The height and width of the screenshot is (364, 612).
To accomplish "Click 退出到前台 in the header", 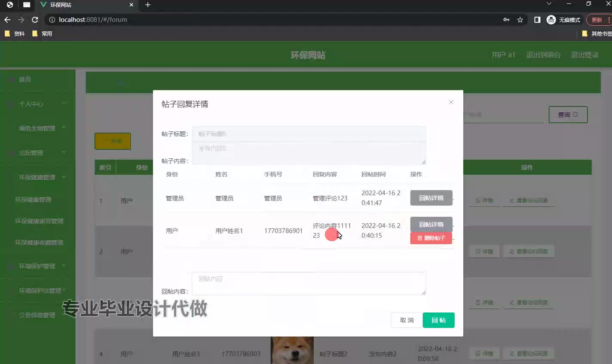I will pos(543,55).
